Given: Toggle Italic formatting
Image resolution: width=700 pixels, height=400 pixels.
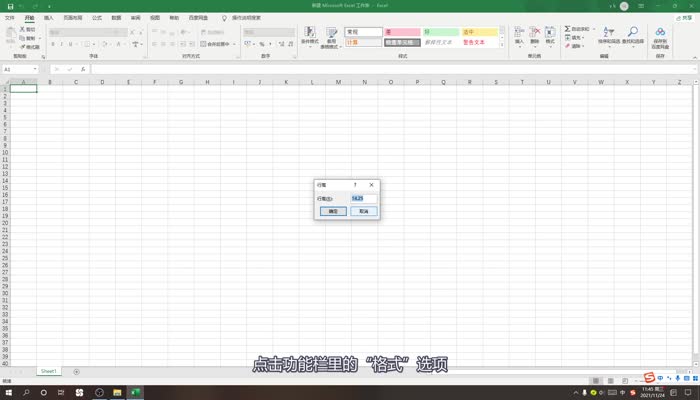Looking at the screenshot, I should tap(62, 44).
